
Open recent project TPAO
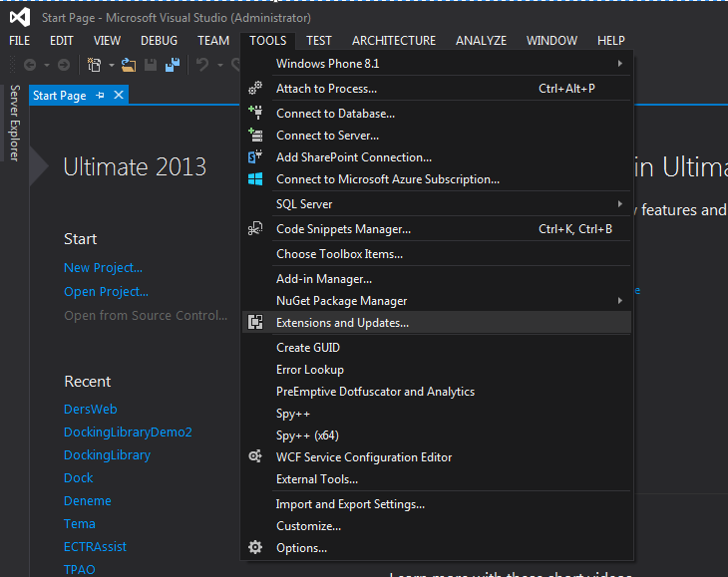pos(80,569)
